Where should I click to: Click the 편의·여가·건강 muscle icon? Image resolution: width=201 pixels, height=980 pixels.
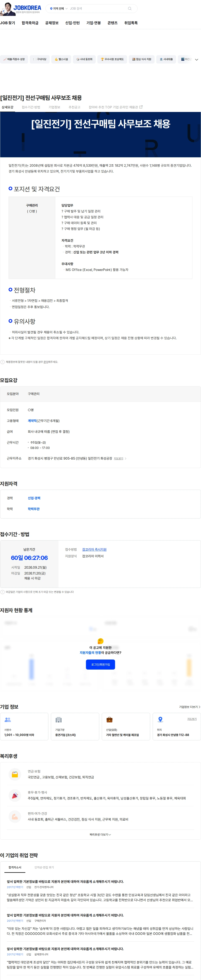coord(15,816)
